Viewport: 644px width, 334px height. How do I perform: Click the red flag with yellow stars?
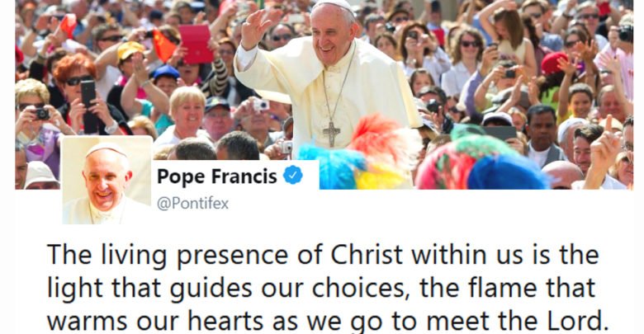point(163,45)
